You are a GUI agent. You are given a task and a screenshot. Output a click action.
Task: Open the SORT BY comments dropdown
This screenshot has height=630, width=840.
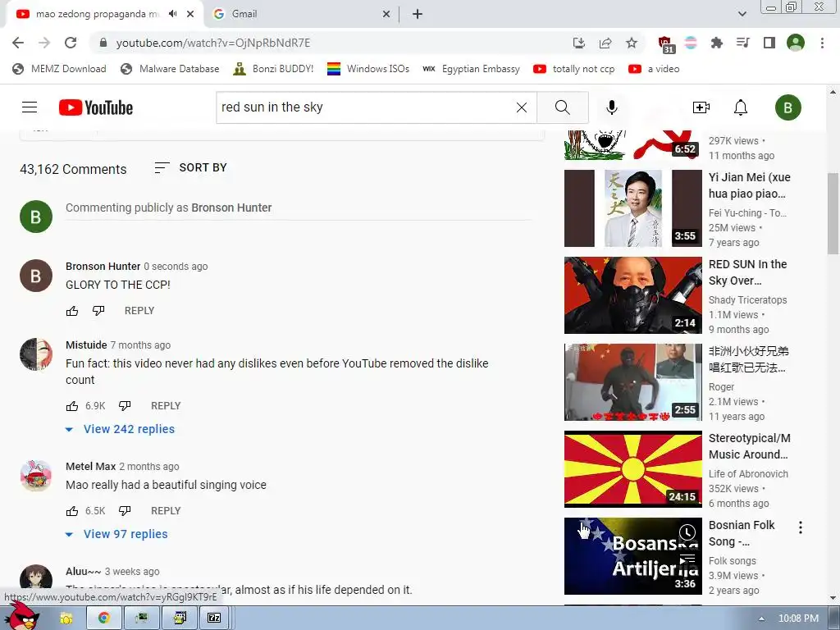pos(190,167)
